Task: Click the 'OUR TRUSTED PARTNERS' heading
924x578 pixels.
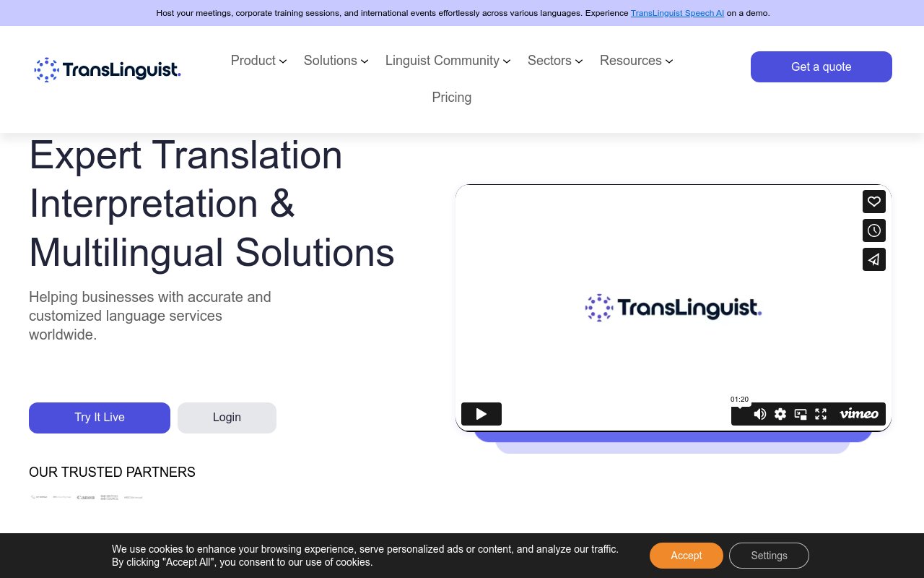Action: [112, 472]
